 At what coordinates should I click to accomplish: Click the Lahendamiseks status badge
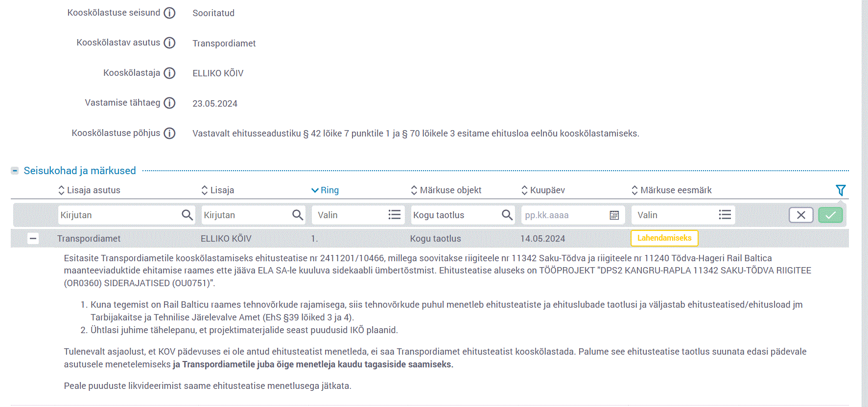click(664, 238)
